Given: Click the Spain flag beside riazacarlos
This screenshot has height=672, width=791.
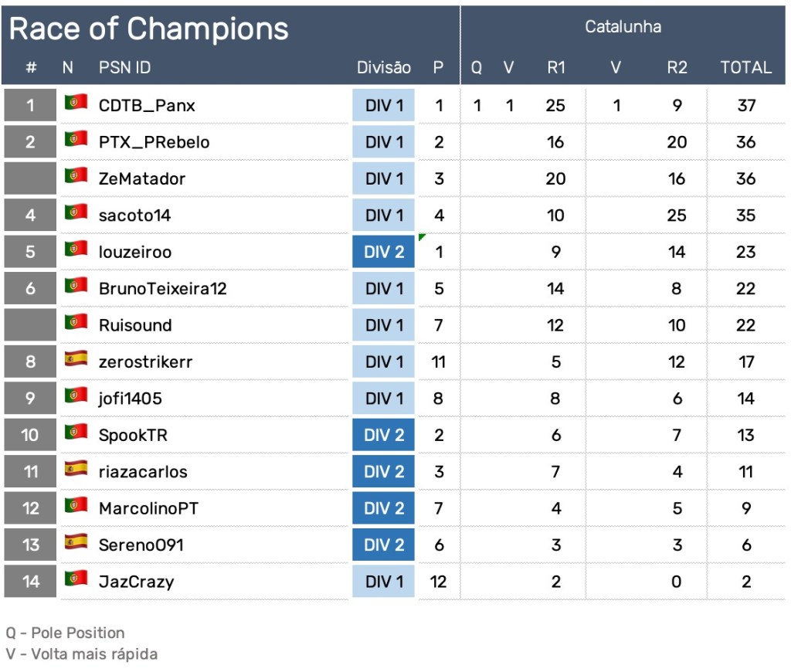Looking at the screenshot, I should [76, 468].
